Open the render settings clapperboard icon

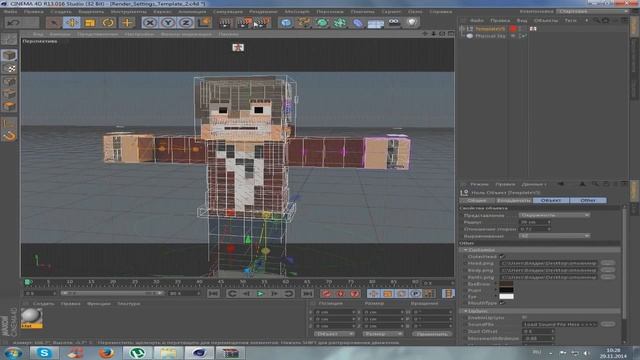click(x=262, y=23)
